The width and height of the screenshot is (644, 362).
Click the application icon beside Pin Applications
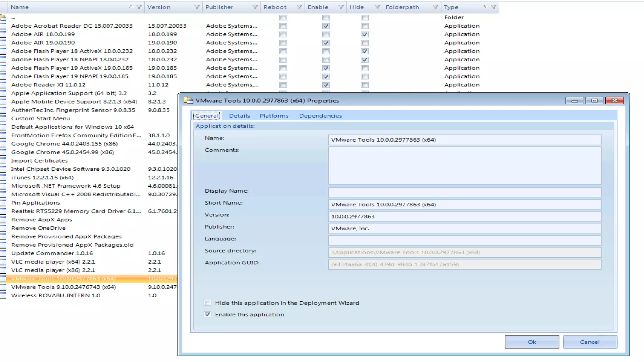click(x=3, y=203)
